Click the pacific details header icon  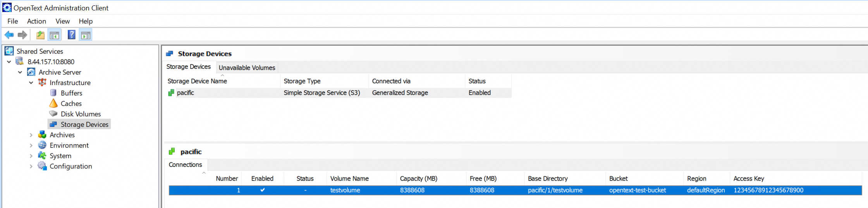click(172, 152)
